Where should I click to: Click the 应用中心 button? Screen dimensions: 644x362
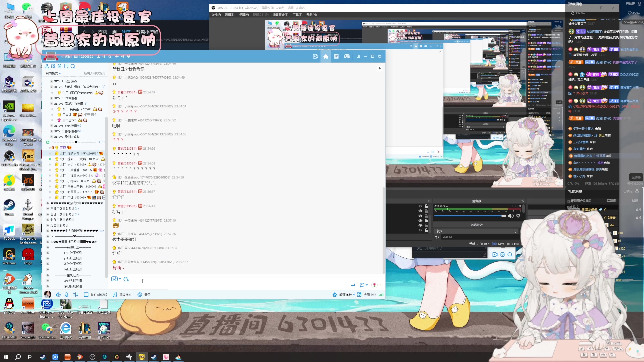[x=367, y=295]
